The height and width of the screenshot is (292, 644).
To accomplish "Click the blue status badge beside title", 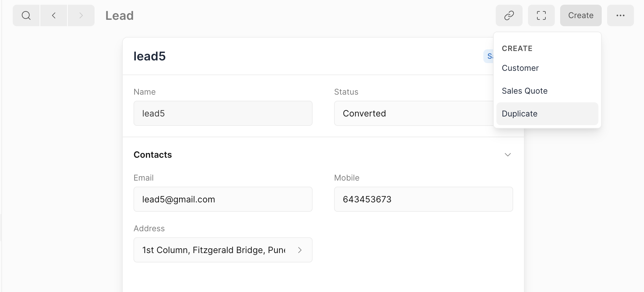I will 489,56.
